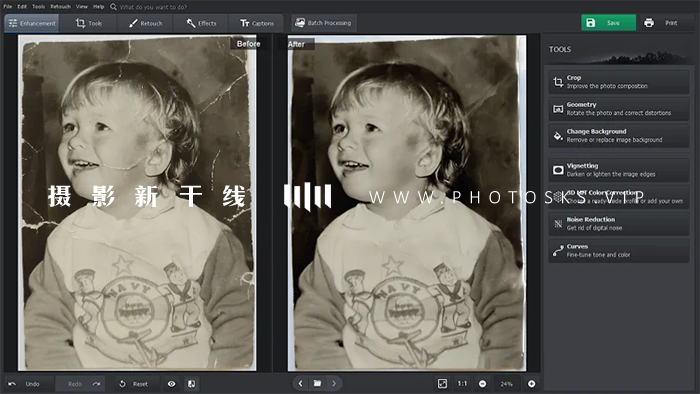The height and width of the screenshot is (394, 700).
Task: Open the Vignetting tool
Action: point(619,170)
